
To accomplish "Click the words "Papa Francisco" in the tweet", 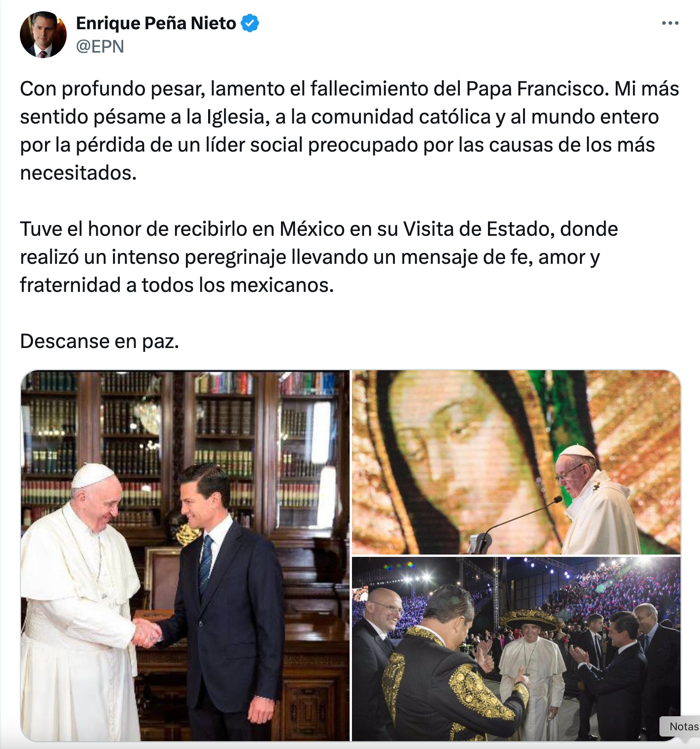I will (x=537, y=88).
